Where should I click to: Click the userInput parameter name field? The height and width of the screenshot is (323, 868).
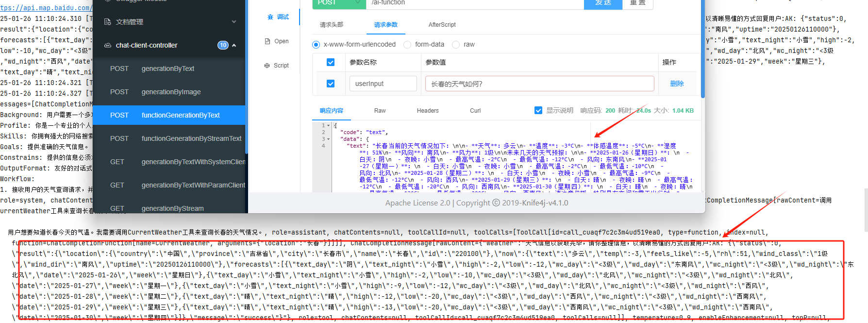[x=383, y=84]
